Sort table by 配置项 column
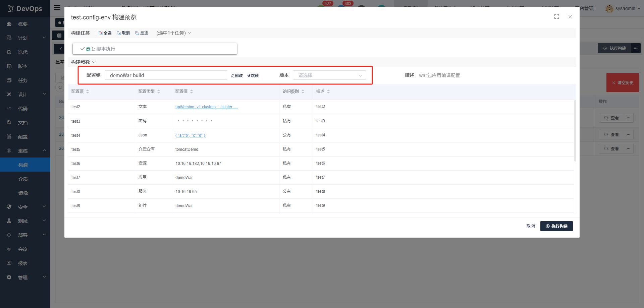Screen dimensions: 644x308 (88, 91)
